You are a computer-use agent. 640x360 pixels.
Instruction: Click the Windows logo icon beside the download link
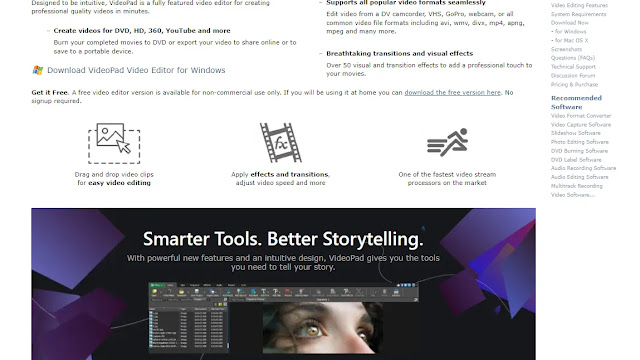pyautogui.click(x=38, y=70)
